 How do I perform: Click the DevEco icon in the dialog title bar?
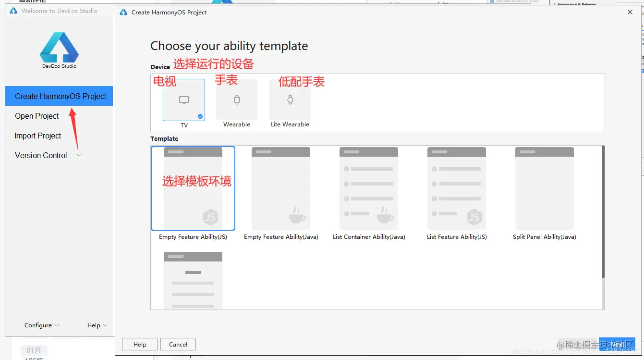(123, 12)
